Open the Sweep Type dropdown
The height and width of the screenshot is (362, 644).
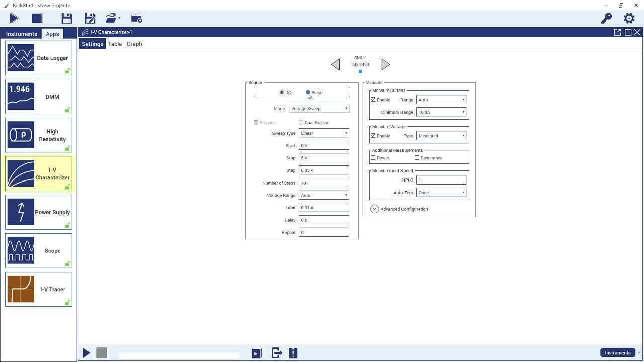(324, 133)
